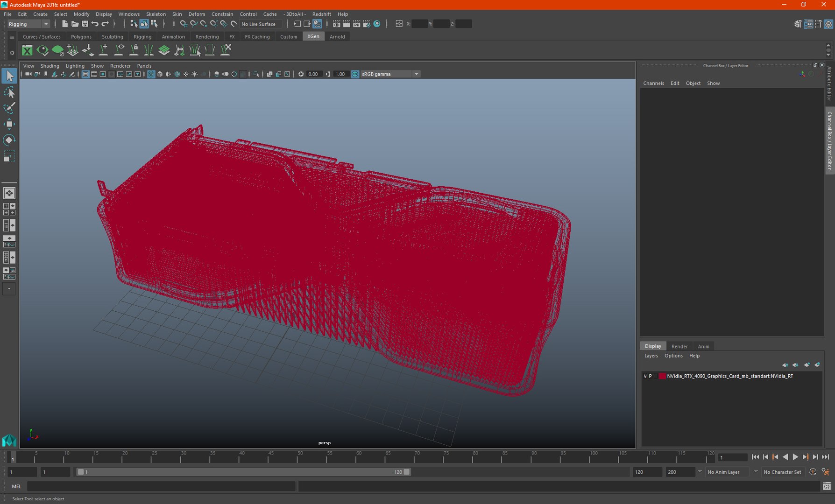Open the XGen window shelf icon
The height and width of the screenshot is (504, 835).
tap(27, 50)
